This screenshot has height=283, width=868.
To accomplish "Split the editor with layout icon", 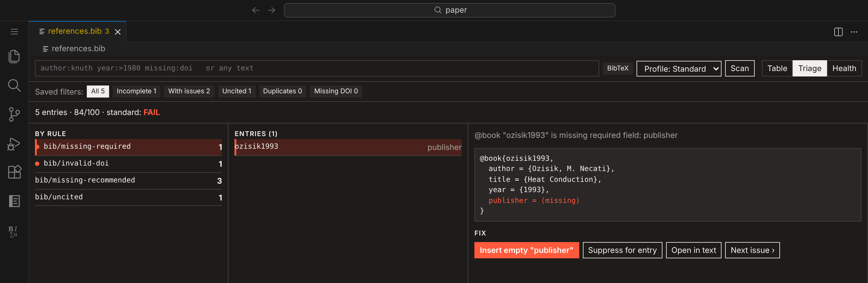I will click(x=838, y=32).
